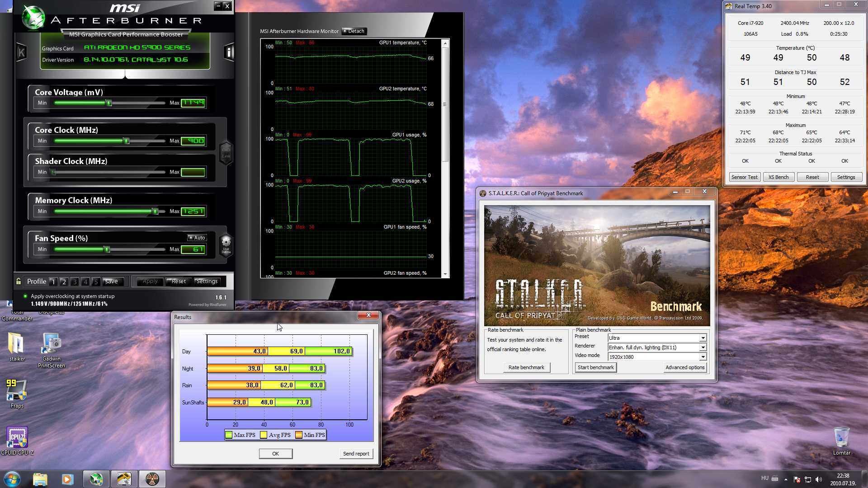Click Reset in Real Temp
This screenshot has width=868, height=488.
point(812,177)
